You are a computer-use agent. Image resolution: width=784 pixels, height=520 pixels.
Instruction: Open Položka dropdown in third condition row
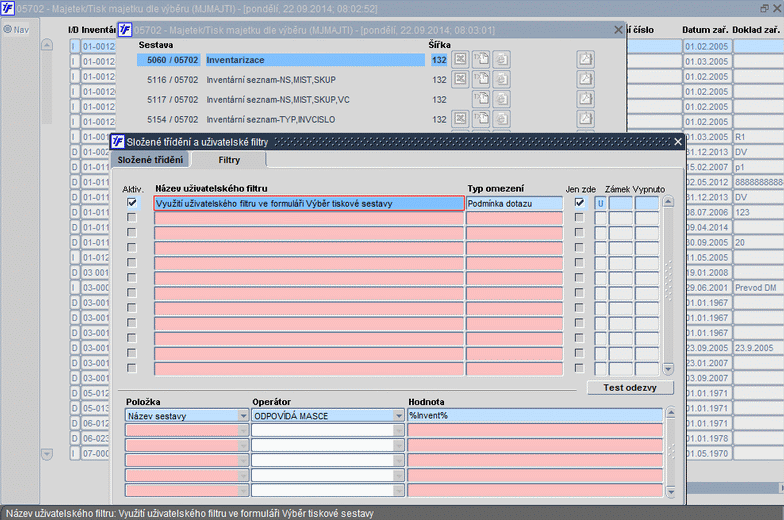pos(243,446)
